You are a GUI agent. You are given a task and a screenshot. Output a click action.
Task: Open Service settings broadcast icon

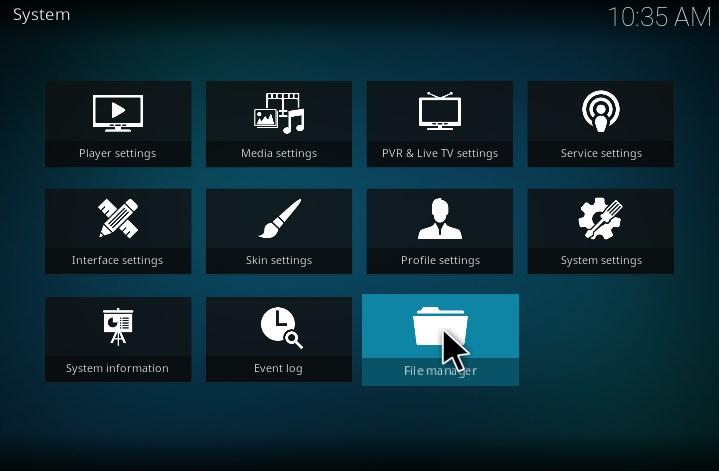tap(601, 111)
